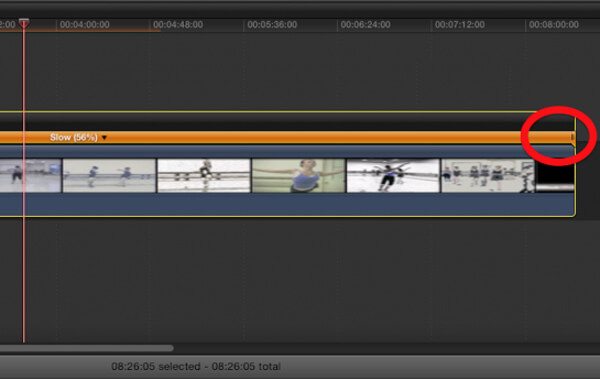This screenshot has height=379, width=600.
Task: Click the horizontal timeline scrollbar thumb
Action: coord(86,348)
